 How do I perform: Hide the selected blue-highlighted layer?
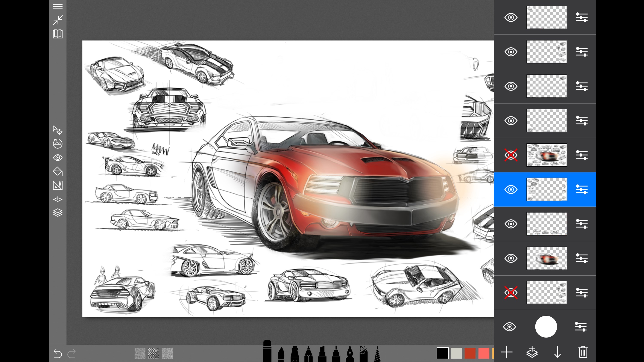511,189
